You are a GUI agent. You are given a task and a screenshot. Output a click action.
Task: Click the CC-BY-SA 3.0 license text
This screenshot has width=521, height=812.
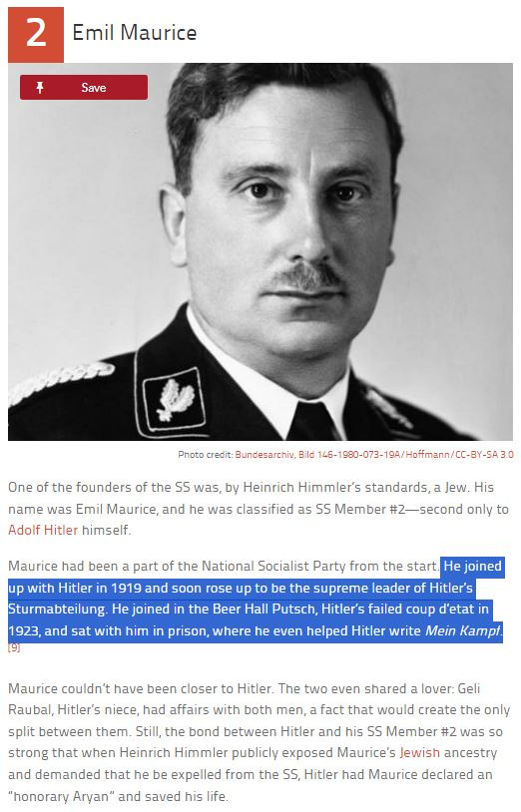[484, 455]
